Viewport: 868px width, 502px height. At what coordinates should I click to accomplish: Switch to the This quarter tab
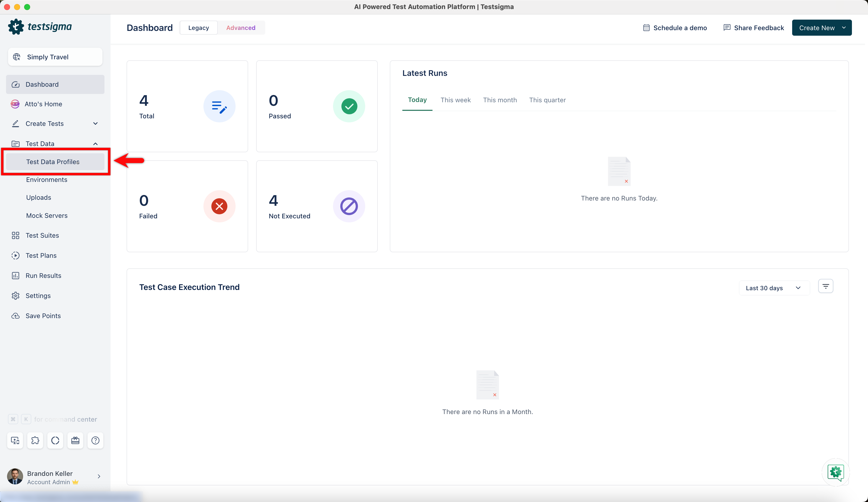pyautogui.click(x=547, y=100)
